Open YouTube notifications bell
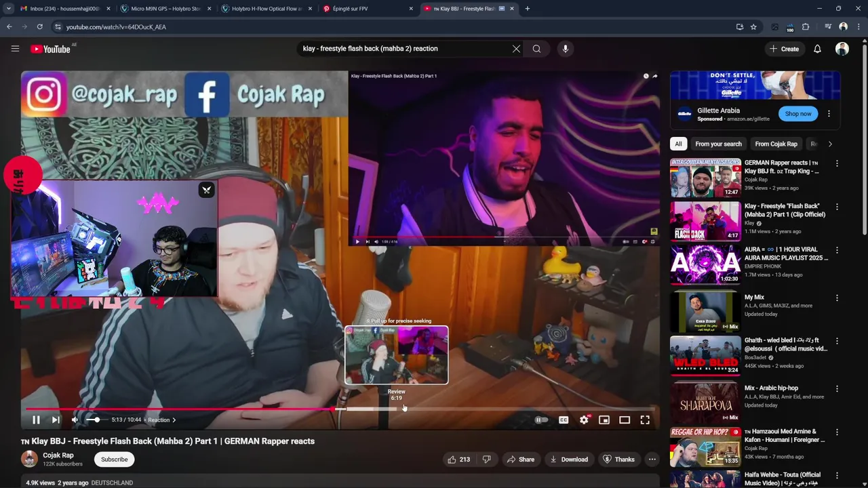Screen dimensions: 868x488 point(817,49)
